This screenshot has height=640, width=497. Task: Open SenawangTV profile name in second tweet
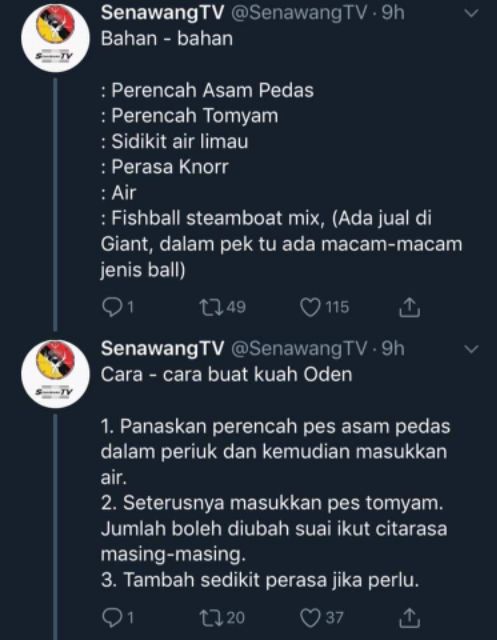tap(162, 349)
